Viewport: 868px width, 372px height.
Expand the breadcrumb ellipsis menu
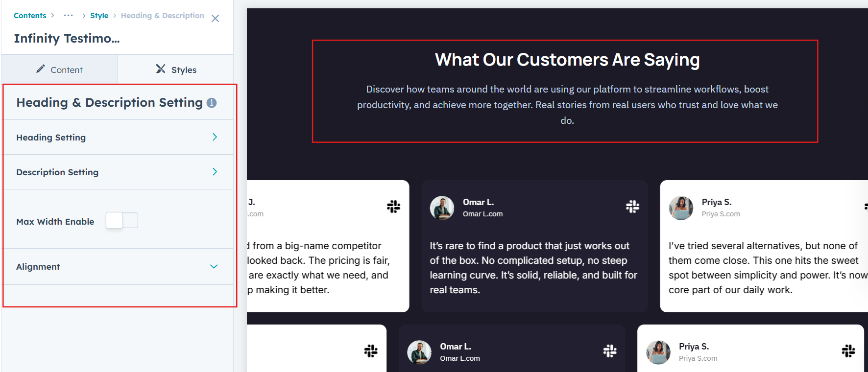point(68,16)
